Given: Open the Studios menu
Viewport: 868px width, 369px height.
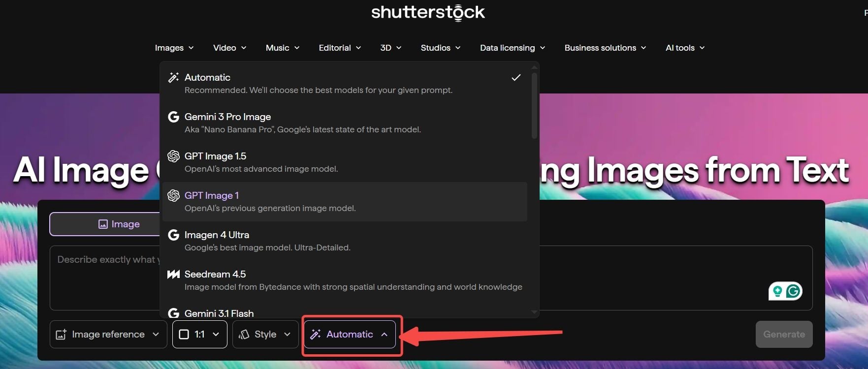Looking at the screenshot, I should click(441, 48).
